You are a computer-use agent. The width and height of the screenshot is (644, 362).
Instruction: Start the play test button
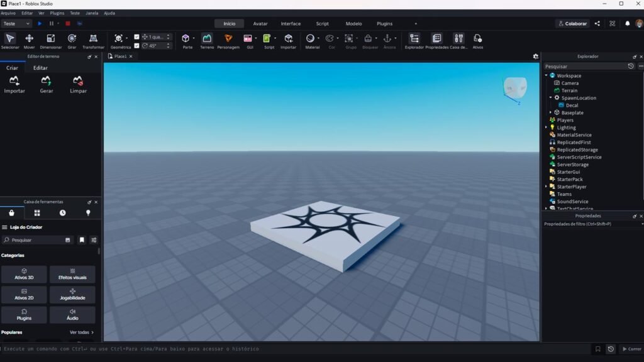coord(40,23)
